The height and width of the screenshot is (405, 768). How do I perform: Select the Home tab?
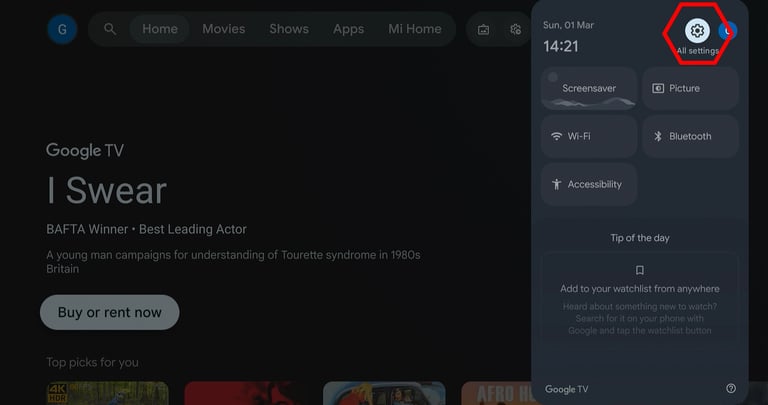click(x=160, y=29)
